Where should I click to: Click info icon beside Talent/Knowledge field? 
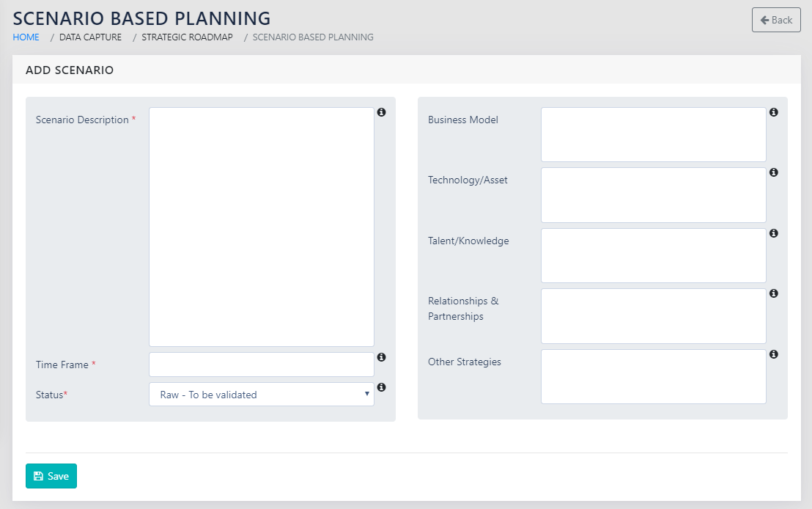tap(774, 233)
